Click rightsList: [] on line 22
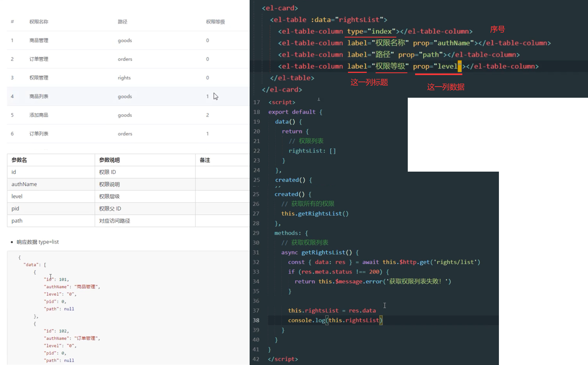Image resolution: width=588 pixels, height=365 pixels. [312, 151]
